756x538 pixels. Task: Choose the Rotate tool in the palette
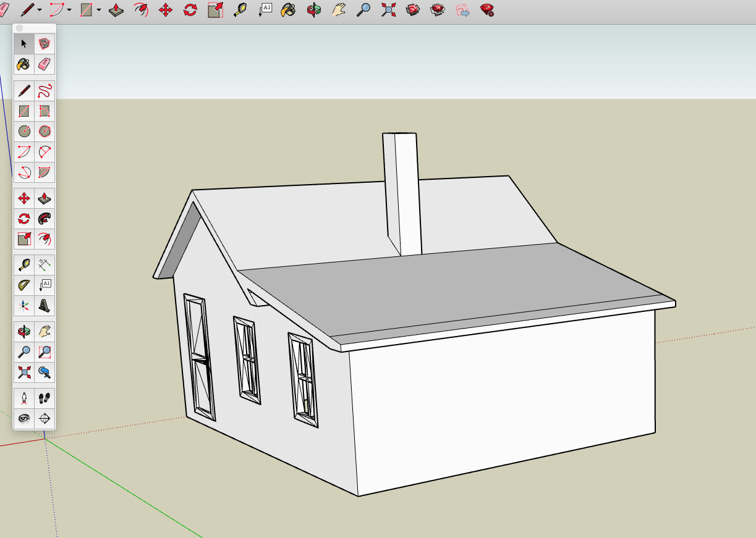tap(24, 219)
